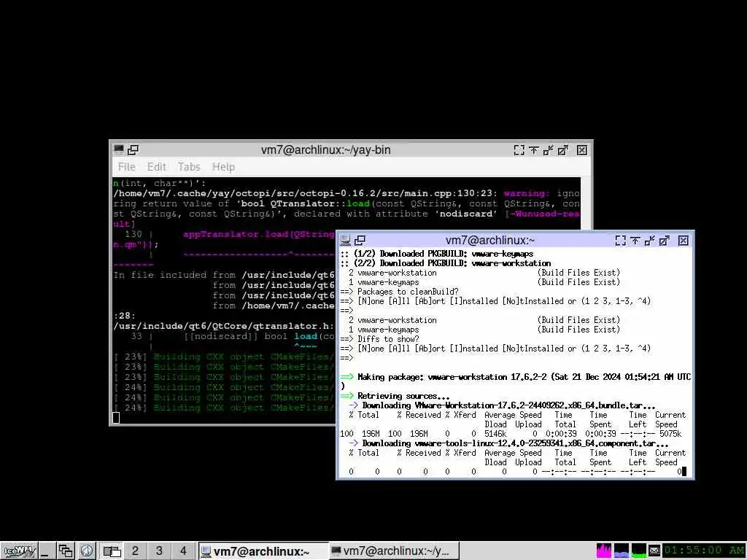747x560 pixels.
Task: Roll up the yay-bin terminal window
Action: coord(533,150)
